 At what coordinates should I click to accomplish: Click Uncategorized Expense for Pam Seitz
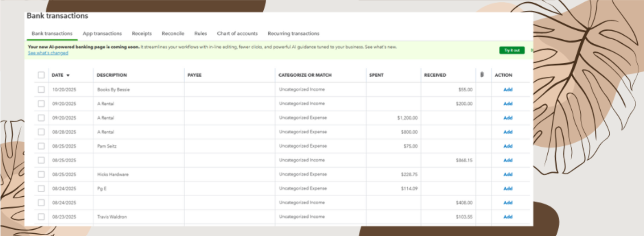tap(303, 146)
